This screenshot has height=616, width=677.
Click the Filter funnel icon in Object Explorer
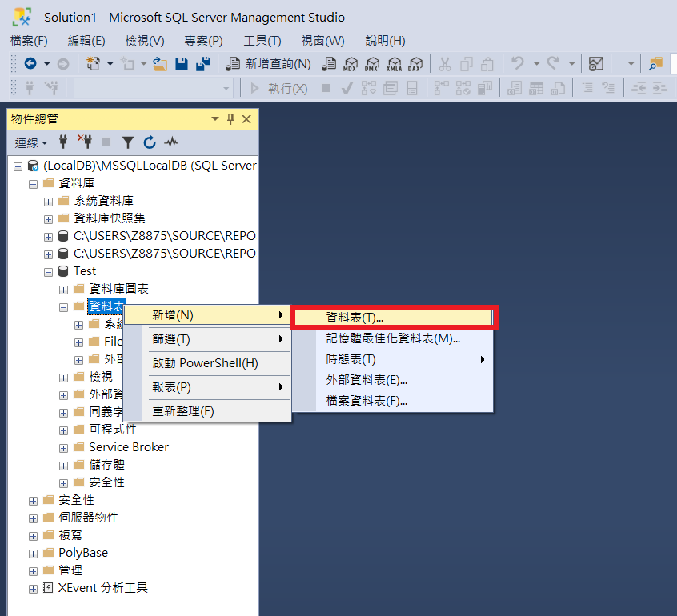point(128,142)
